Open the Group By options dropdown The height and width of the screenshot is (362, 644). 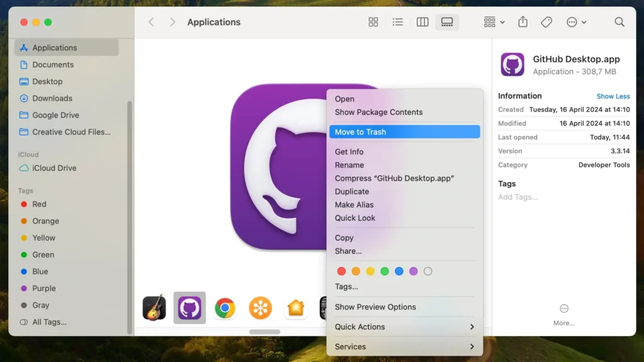(494, 22)
